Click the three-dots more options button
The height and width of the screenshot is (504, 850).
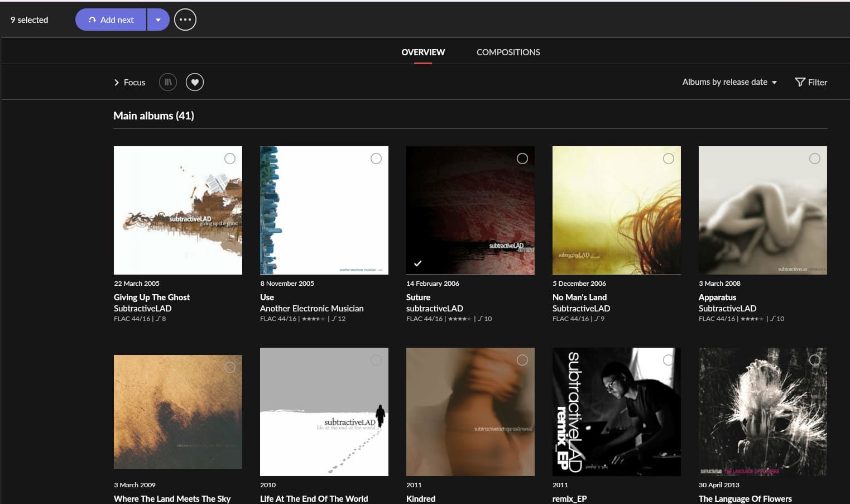pos(185,20)
